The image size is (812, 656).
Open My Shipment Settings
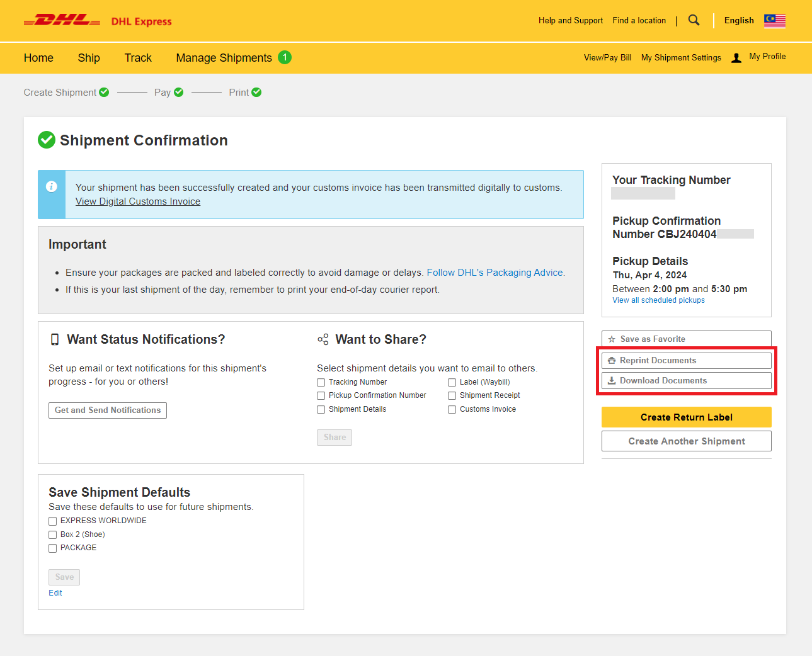[681, 57]
